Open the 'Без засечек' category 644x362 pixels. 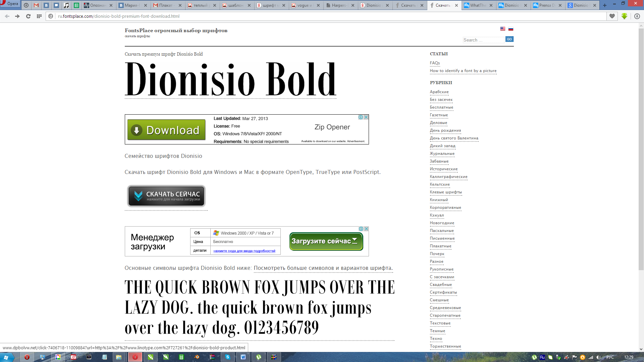click(x=441, y=100)
